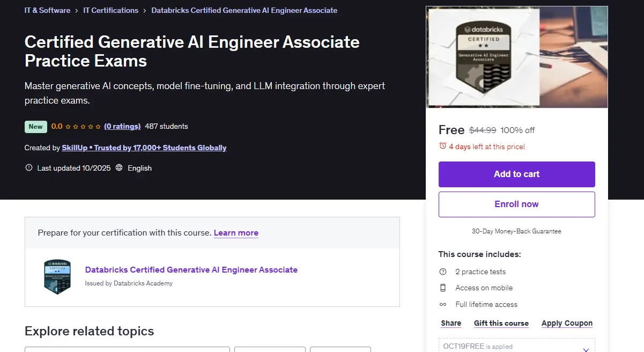The height and width of the screenshot is (352, 644).
Task: Click the New badge
Action: [36, 127]
